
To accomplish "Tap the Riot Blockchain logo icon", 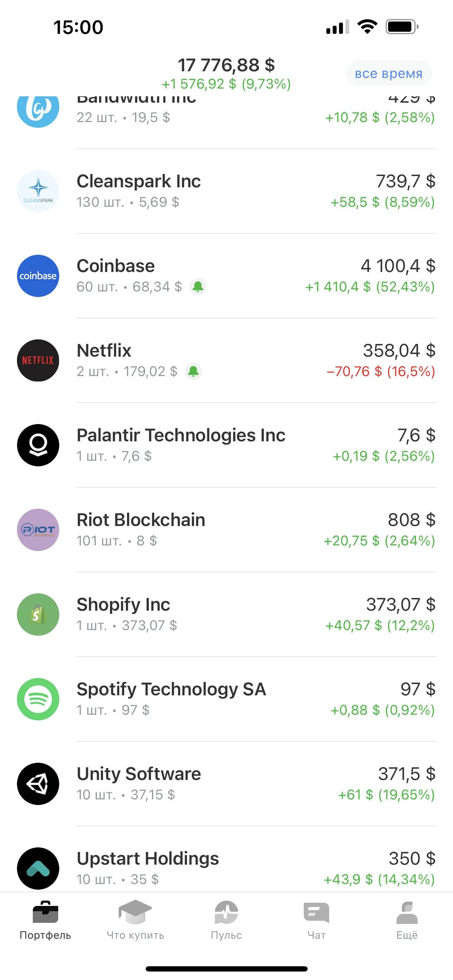I will (38, 530).
